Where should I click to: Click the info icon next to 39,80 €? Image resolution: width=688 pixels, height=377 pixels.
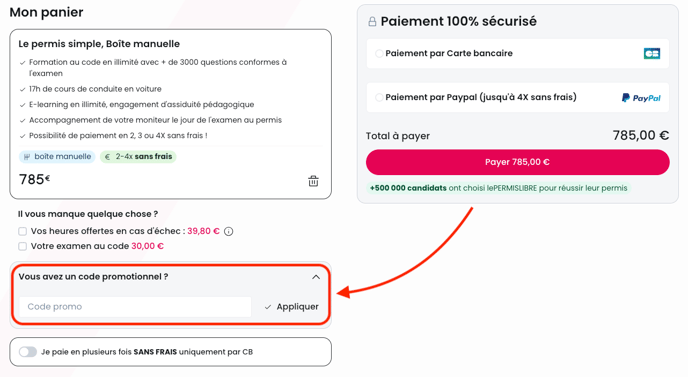pos(229,231)
